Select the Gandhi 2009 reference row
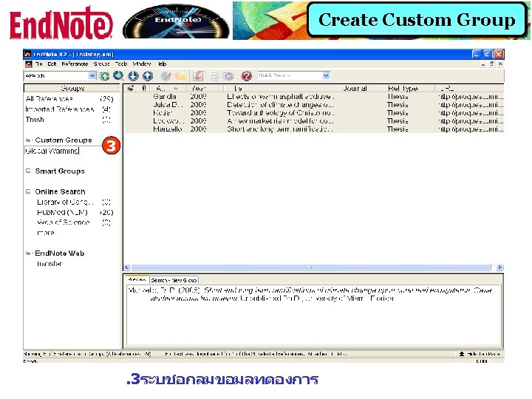This screenshot has height=399, width=532. point(314,97)
